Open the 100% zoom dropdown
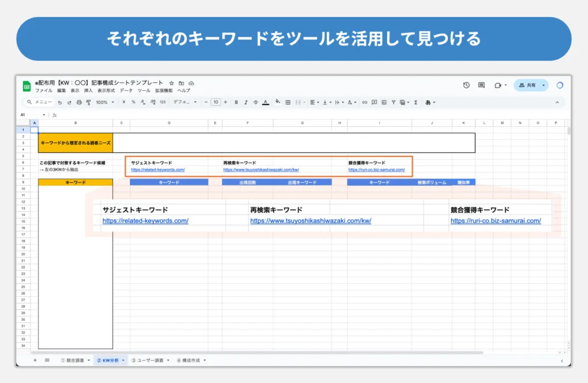The height and width of the screenshot is (383, 588). click(105, 102)
